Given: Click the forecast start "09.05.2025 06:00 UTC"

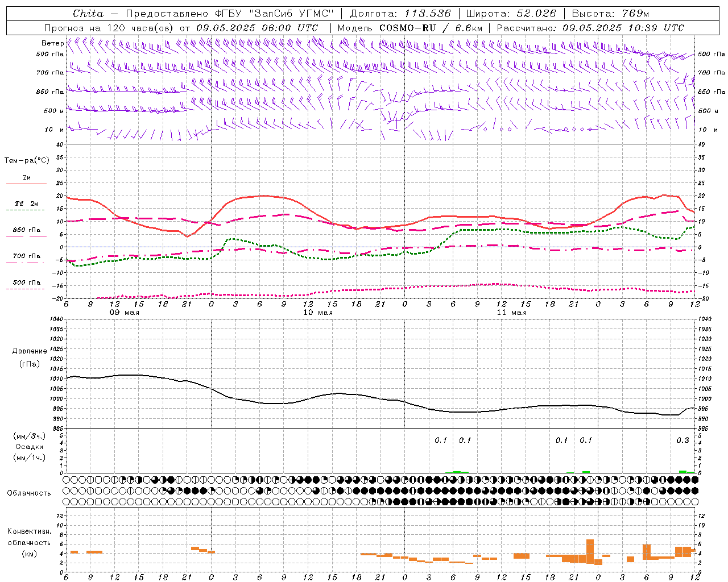Looking at the screenshot, I should click(x=257, y=28).
